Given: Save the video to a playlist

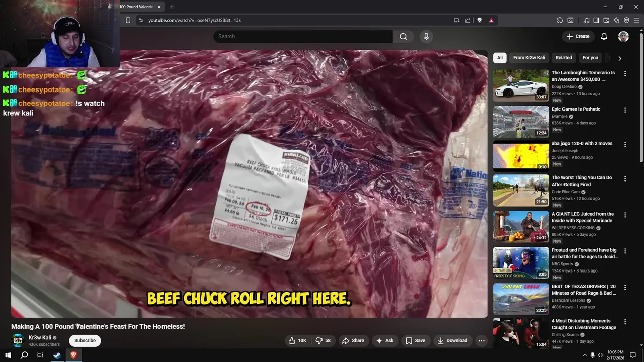Looking at the screenshot, I should coord(415,341).
